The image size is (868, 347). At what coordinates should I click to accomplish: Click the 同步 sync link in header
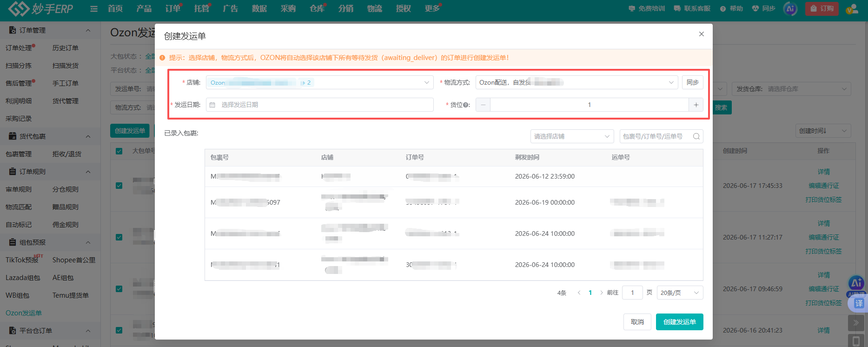[763, 8]
